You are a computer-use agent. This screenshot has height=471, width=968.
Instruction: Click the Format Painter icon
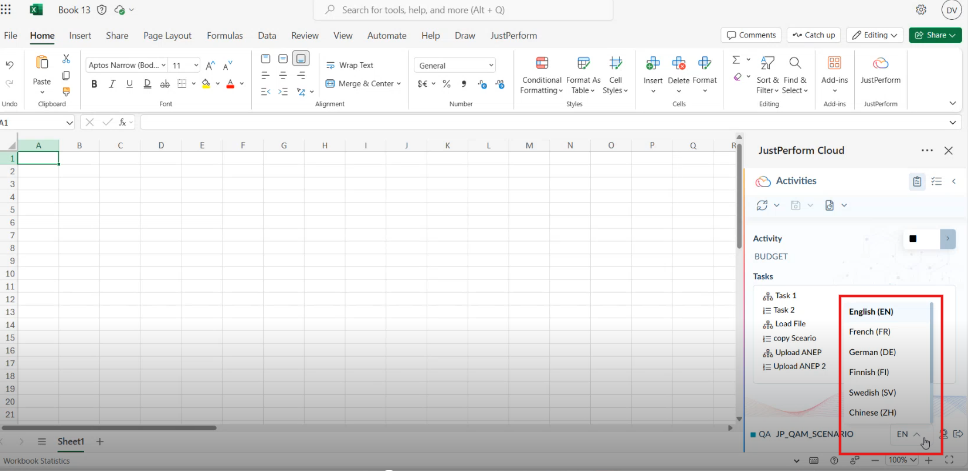coord(66,91)
